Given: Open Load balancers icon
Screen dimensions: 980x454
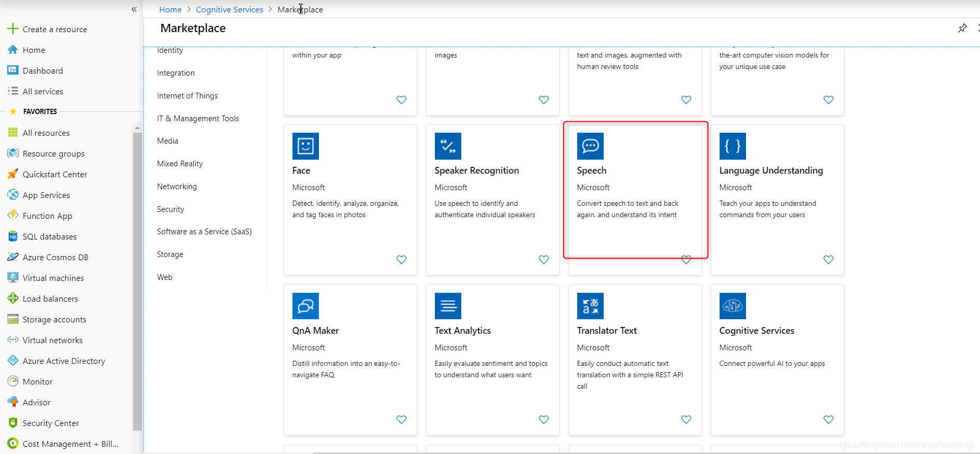Looking at the screenshot, I should (13, 299).
